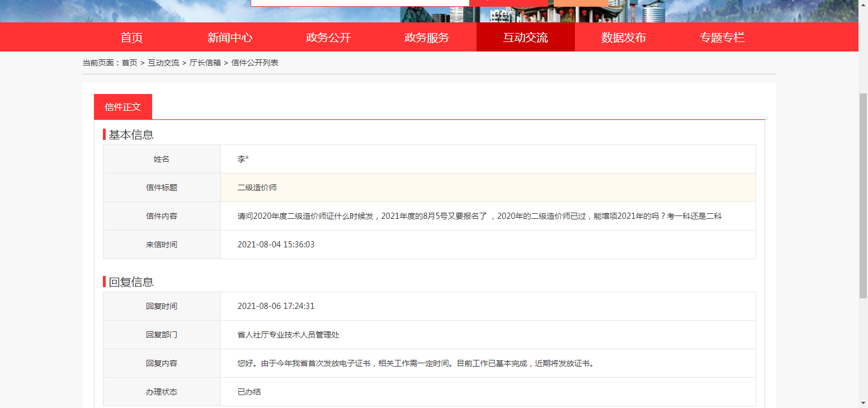
Task: Follow the 互动交流 breadcrumb link
Action: tap(163, 63)
